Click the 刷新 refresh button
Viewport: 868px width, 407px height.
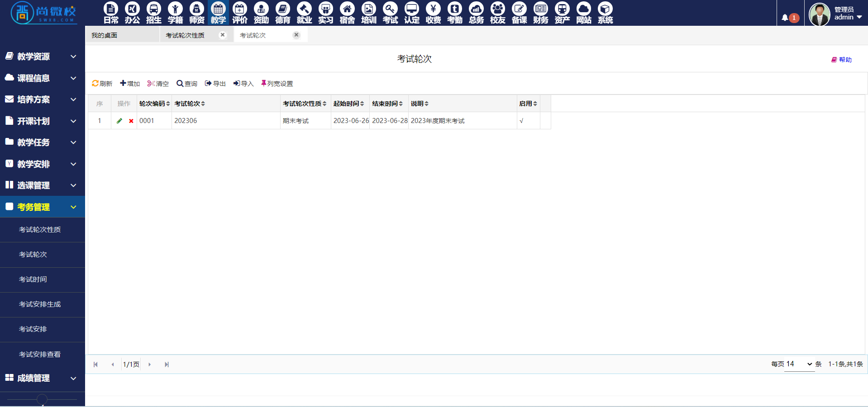pyautogui.click(x=102, y=84)
